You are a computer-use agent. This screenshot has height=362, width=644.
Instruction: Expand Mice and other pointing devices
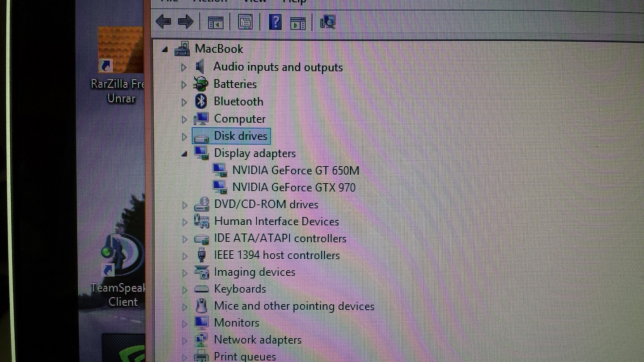point(184,307)
